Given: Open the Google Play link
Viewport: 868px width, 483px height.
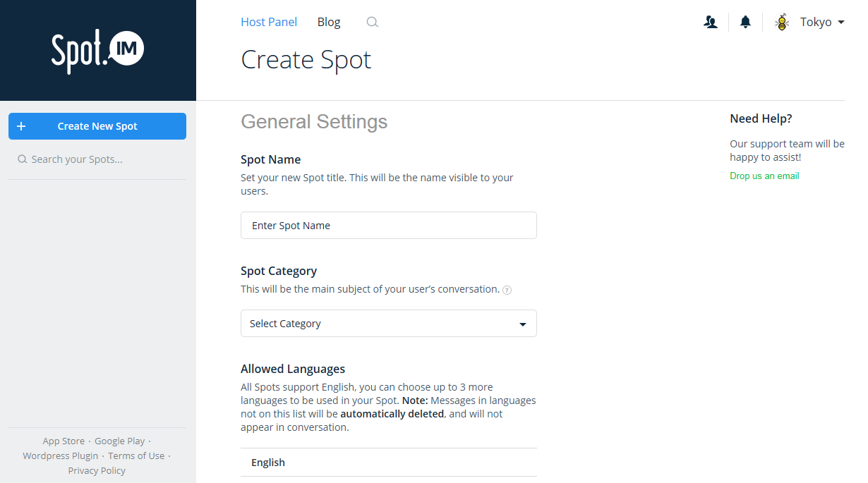Looking at the screenshot, I should pos(119,441).
